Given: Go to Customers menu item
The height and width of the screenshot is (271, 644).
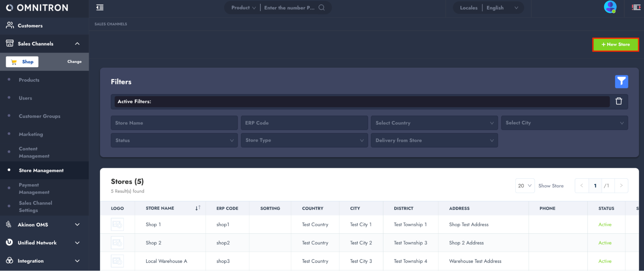Looking at the screenshot, I should tap(30, 26).
